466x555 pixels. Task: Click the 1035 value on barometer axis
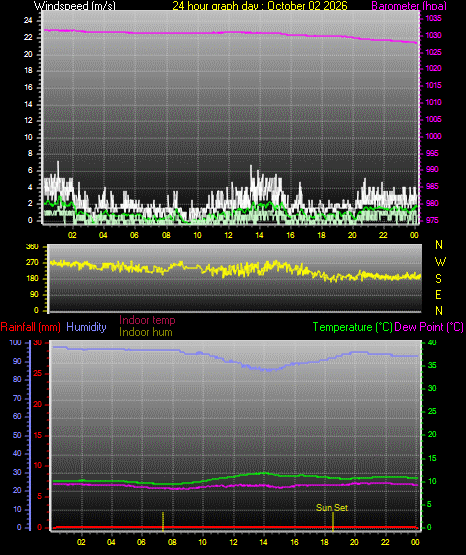pos(433,18)
